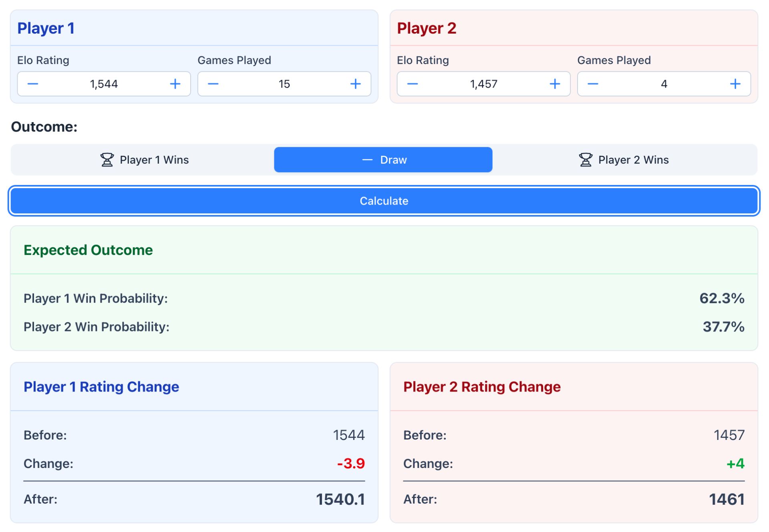
Task: Decrease Player 2 Elo Rating with minus icon
Action: tap(413, 84)
